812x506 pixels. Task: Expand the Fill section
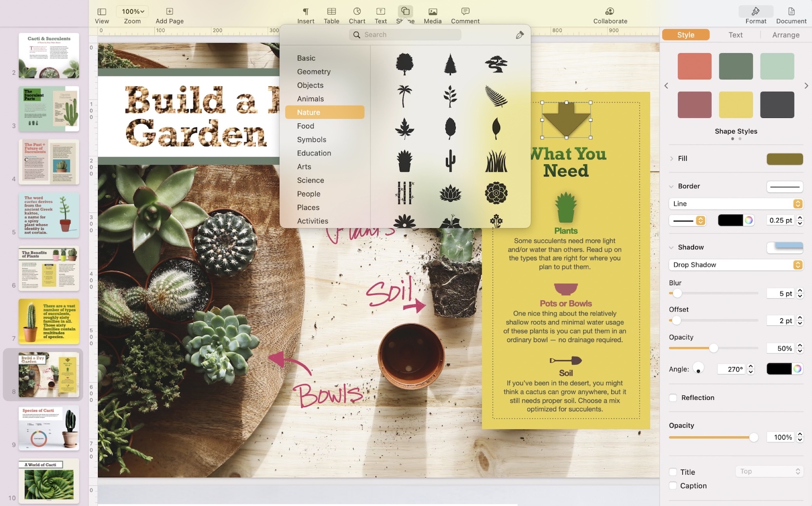tap(672, 158)
